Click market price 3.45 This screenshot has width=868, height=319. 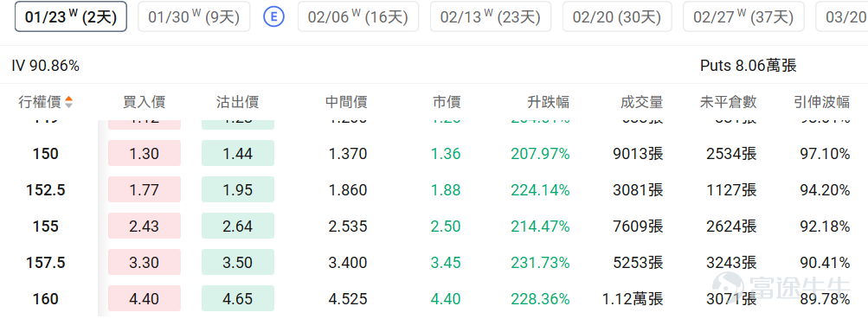tap(446, 263)
